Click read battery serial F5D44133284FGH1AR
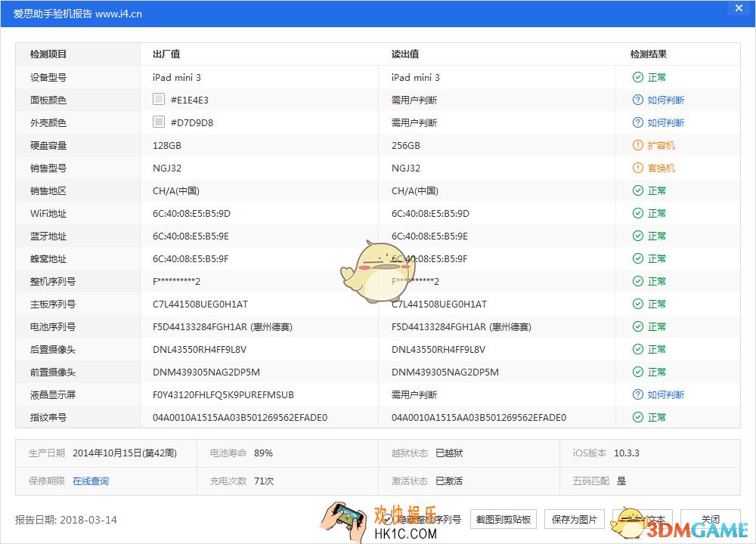Screen dimensions: 756x544 [438, 326]
